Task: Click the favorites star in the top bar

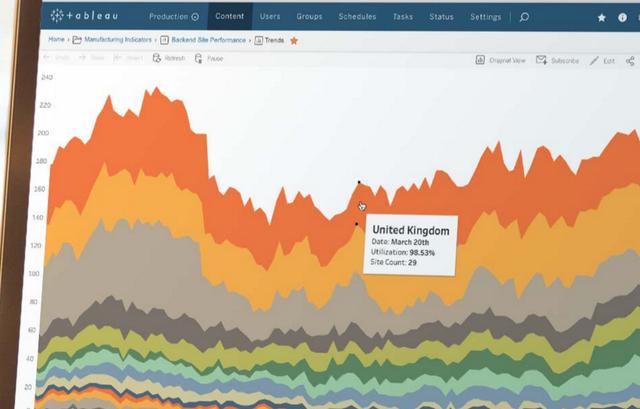Action: tap(601, 18)
